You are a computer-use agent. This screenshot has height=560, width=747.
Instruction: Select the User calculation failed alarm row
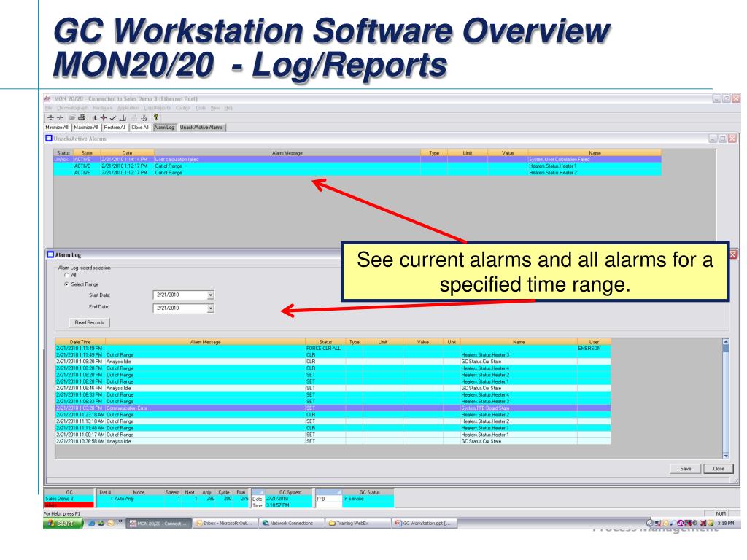(x=357, y=160)
